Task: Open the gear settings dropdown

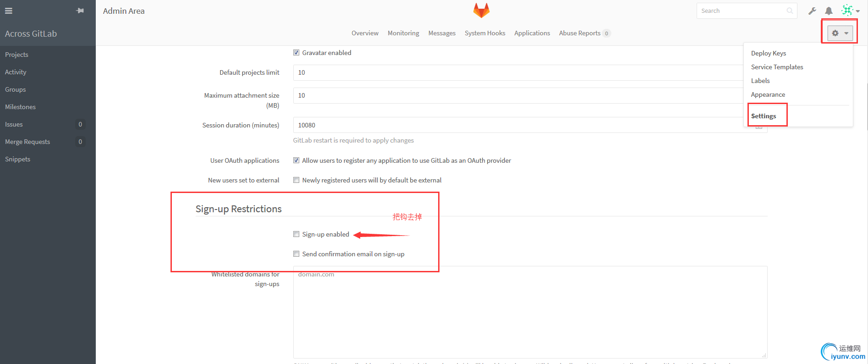Action: (840, 33)
